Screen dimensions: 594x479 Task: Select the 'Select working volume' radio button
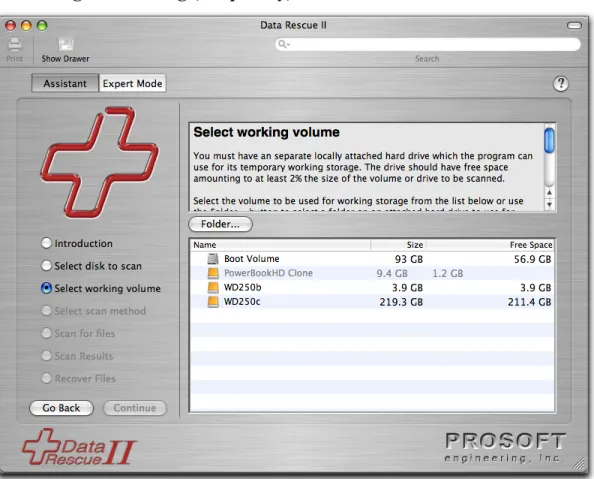[x=46, y=288]
